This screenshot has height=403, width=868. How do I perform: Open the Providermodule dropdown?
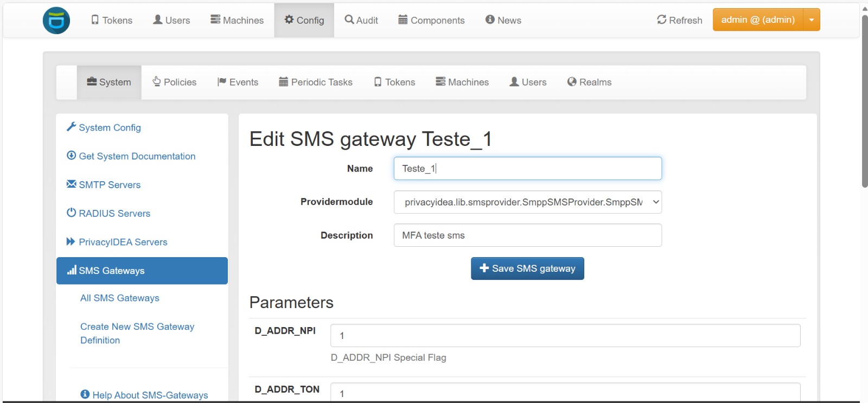(x=527, y=202)
